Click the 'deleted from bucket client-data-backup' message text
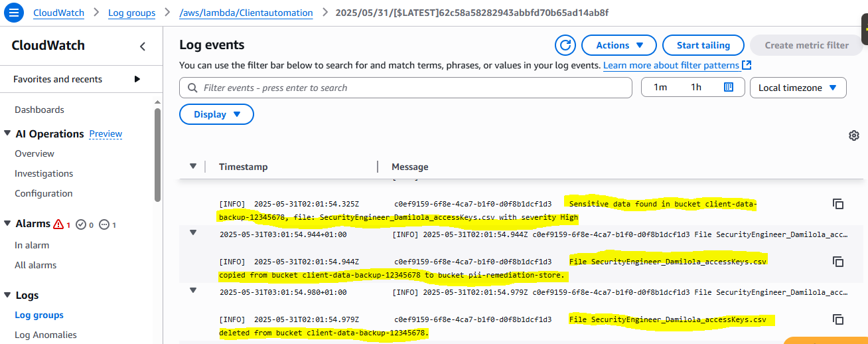 tap(492, 325)
